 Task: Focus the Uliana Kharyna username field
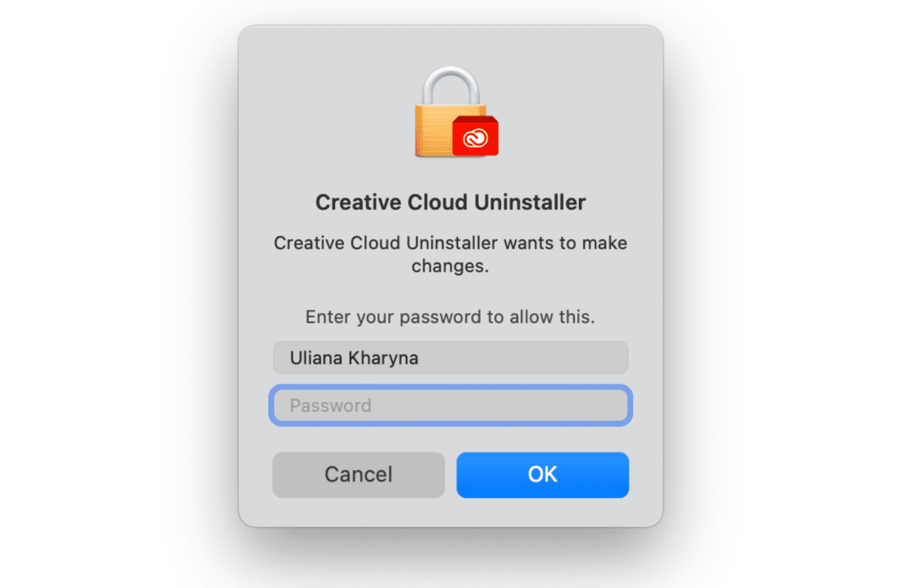[x=451, y=358]
